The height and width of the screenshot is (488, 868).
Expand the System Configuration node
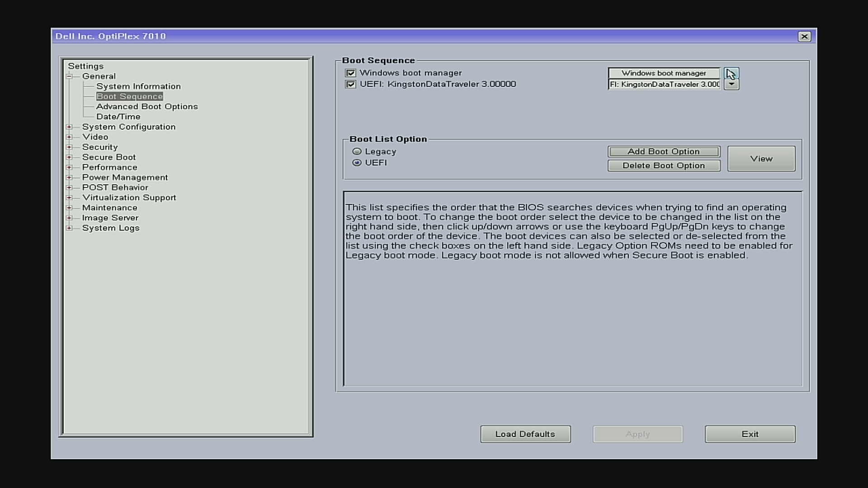(69, 127)
